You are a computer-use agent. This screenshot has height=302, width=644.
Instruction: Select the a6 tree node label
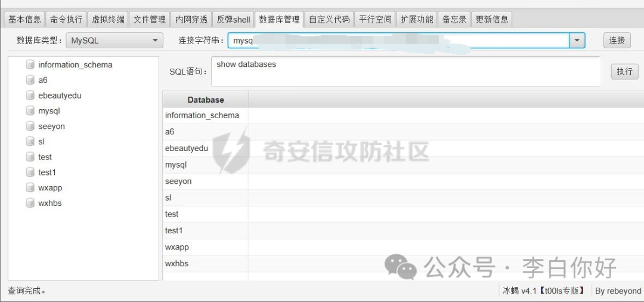coord(43,80)
